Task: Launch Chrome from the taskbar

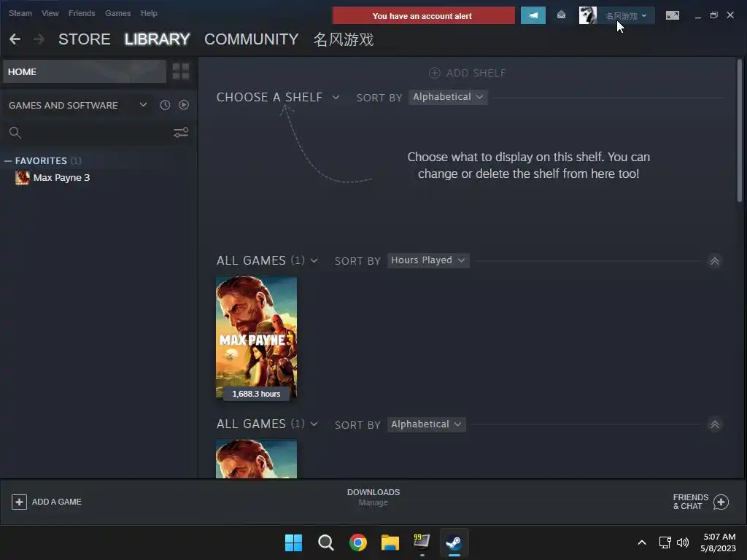Action: [x=357, y=542]
